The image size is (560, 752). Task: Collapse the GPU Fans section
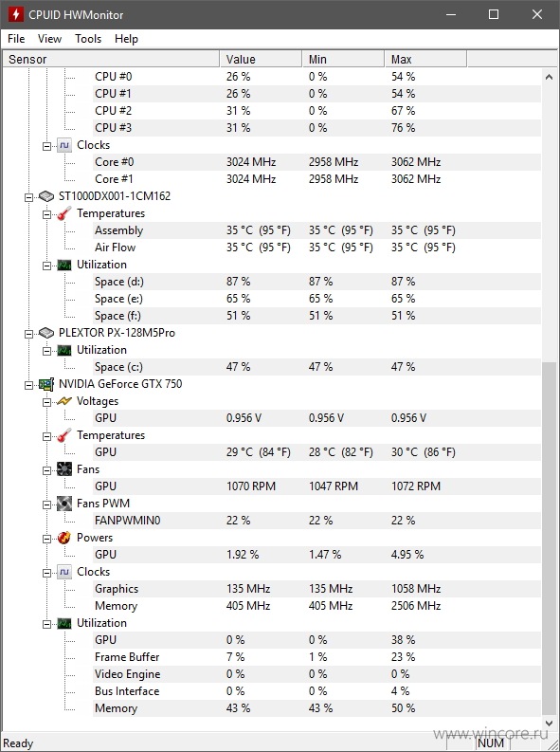point(47,470)
